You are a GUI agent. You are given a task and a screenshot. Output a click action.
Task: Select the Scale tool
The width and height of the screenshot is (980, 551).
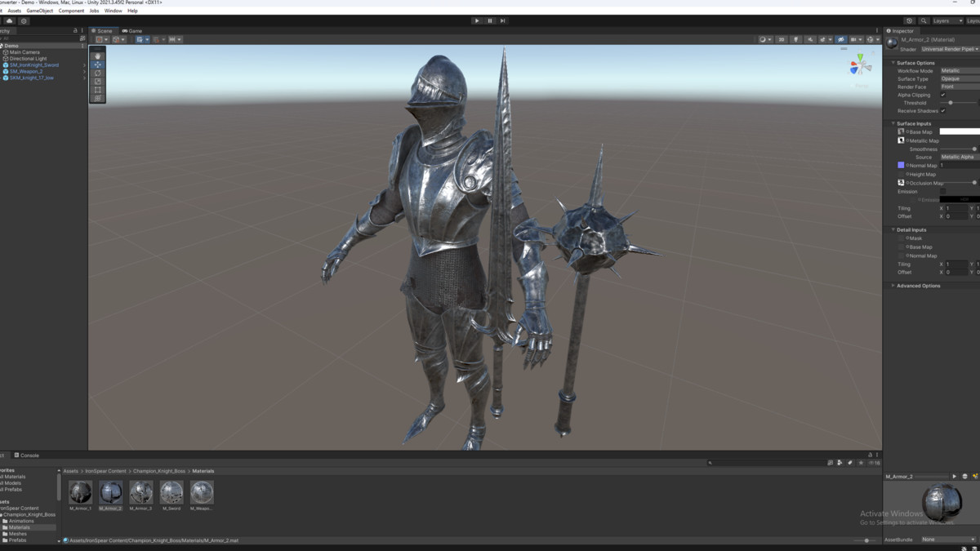97,81
